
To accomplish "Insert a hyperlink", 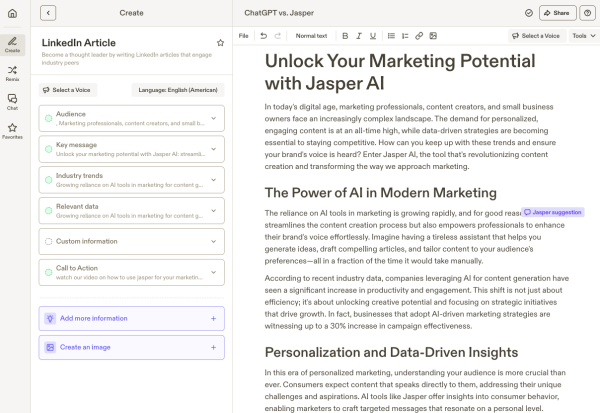I will click(x=419, y=36).
